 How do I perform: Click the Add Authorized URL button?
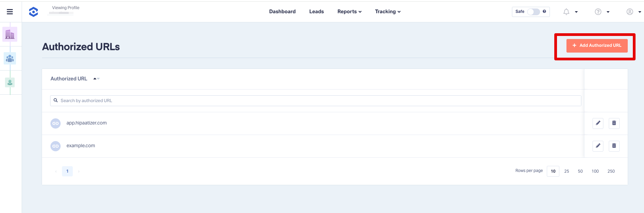pyautogui.click(x=597, y=45)
